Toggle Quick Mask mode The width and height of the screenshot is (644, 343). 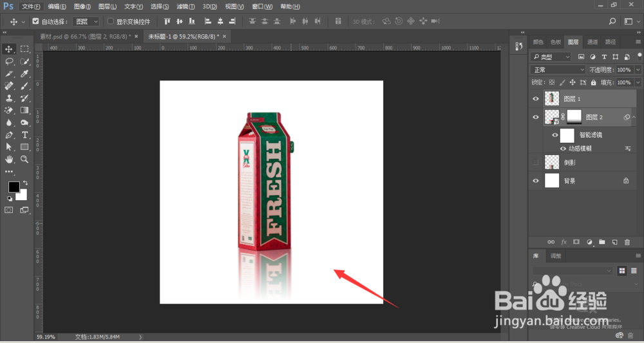click(8, 210)
